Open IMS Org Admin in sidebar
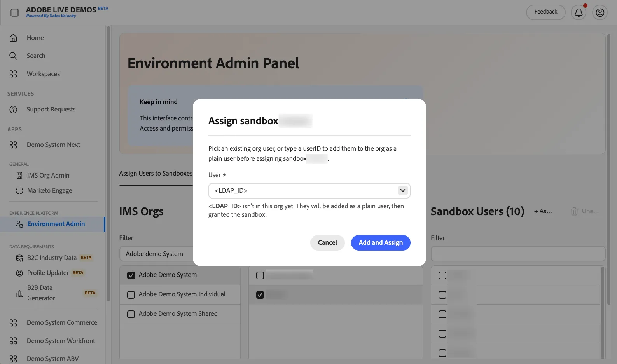The image size is (617, 364). pos(48,176)
